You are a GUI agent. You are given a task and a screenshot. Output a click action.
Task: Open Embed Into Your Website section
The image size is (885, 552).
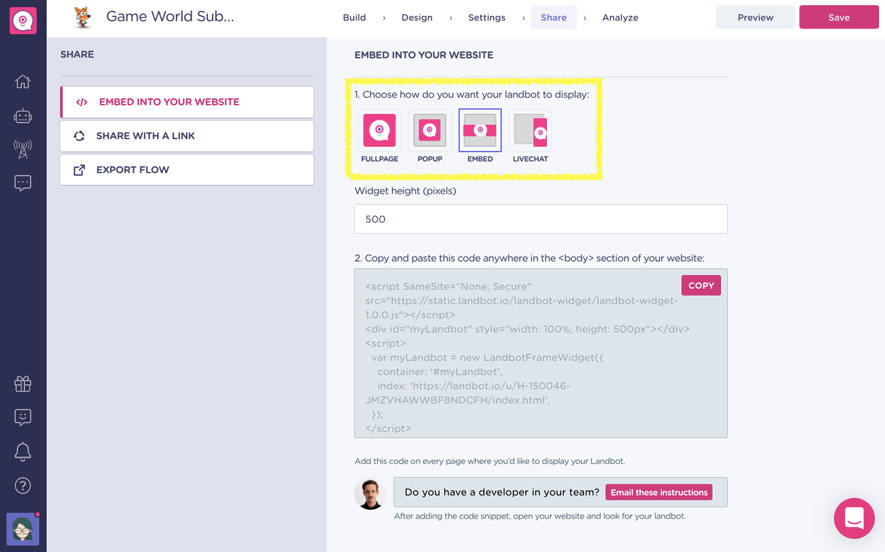187,102
